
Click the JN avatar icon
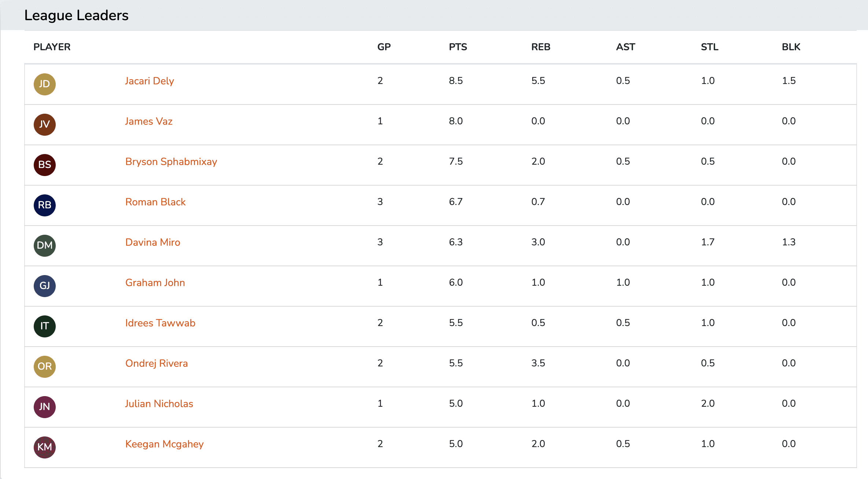(x=45, y=407)
